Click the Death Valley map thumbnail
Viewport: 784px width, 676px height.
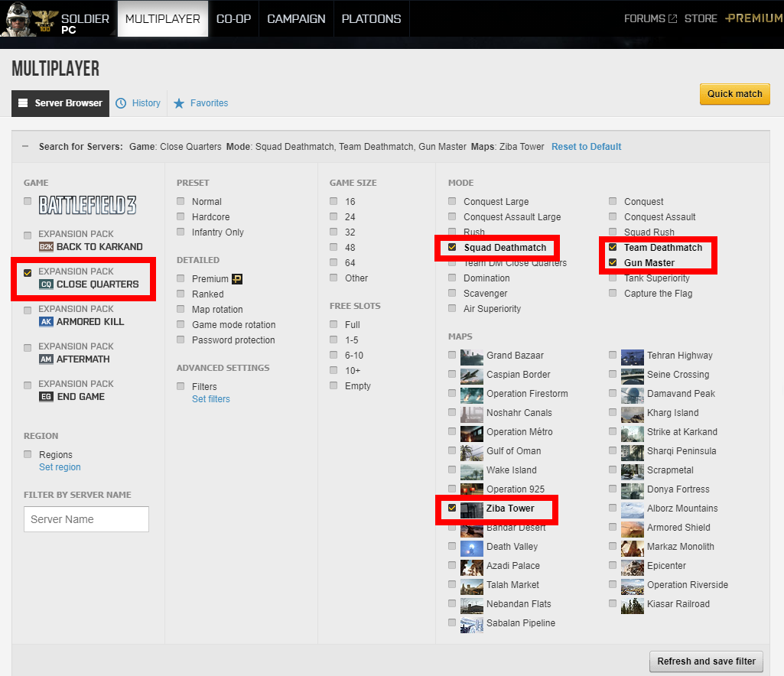(x=471, y=547)
